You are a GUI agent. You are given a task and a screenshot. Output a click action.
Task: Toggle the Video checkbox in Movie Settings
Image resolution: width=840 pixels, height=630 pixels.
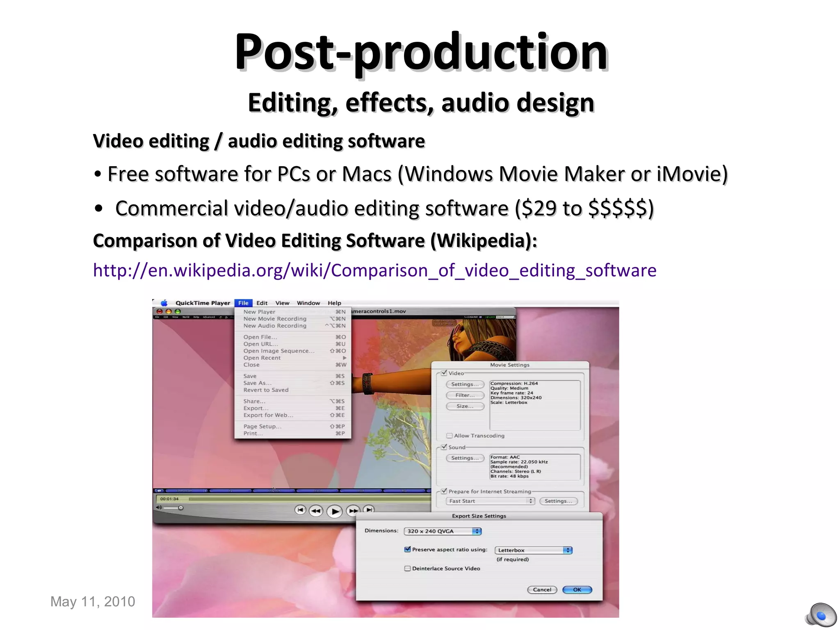coord(444,373)
